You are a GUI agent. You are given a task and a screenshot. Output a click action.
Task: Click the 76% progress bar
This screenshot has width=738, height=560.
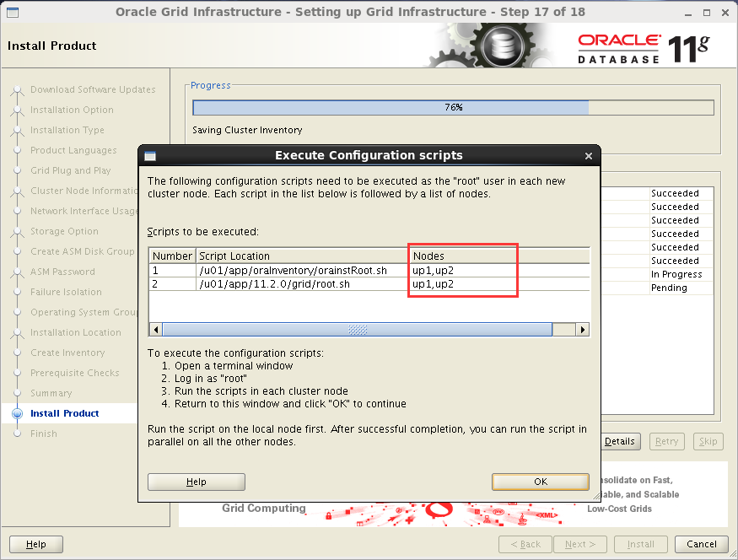point(453,107)
